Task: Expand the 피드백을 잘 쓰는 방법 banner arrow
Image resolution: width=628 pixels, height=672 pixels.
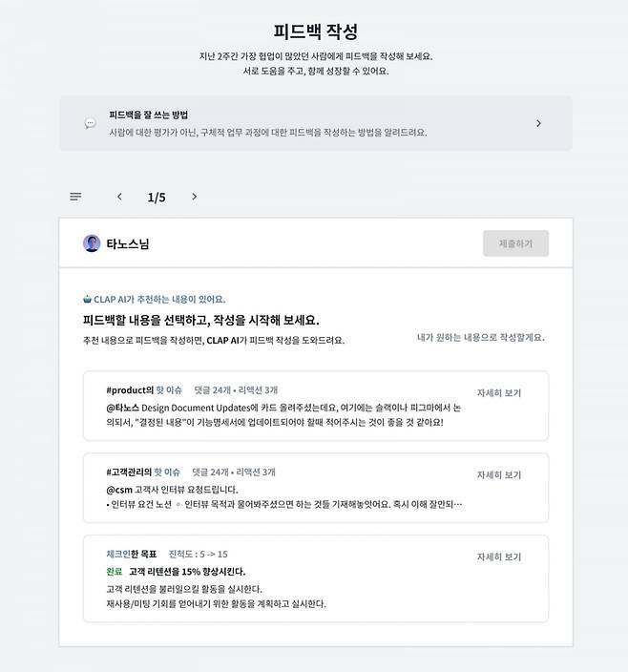Action: coord(539,123)
